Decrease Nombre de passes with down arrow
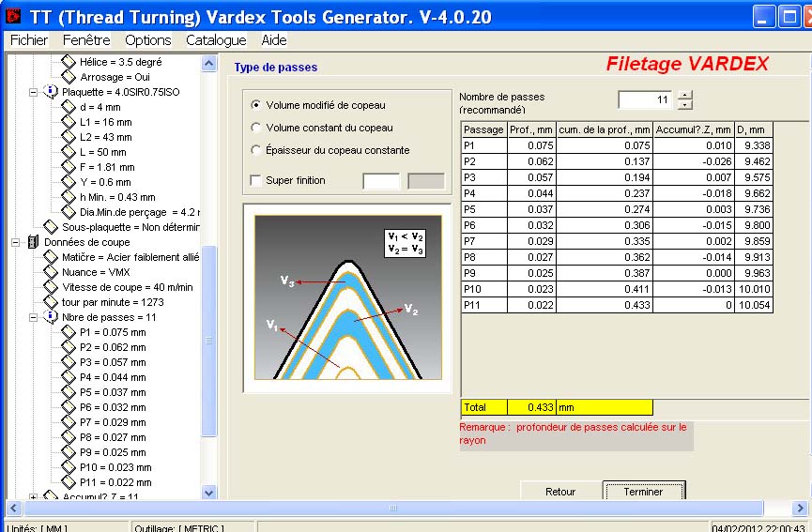The height and width of the screenshot is (532, 812). tap(684, 104)
